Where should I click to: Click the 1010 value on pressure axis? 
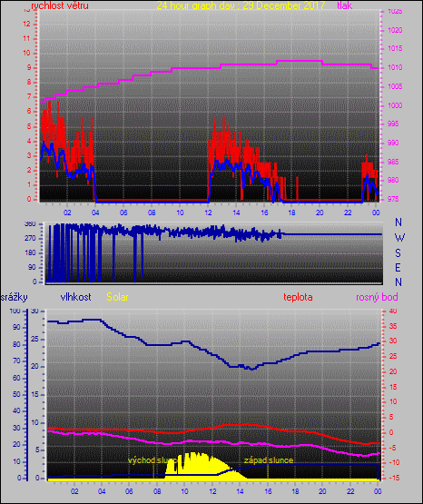click(395, 67)
